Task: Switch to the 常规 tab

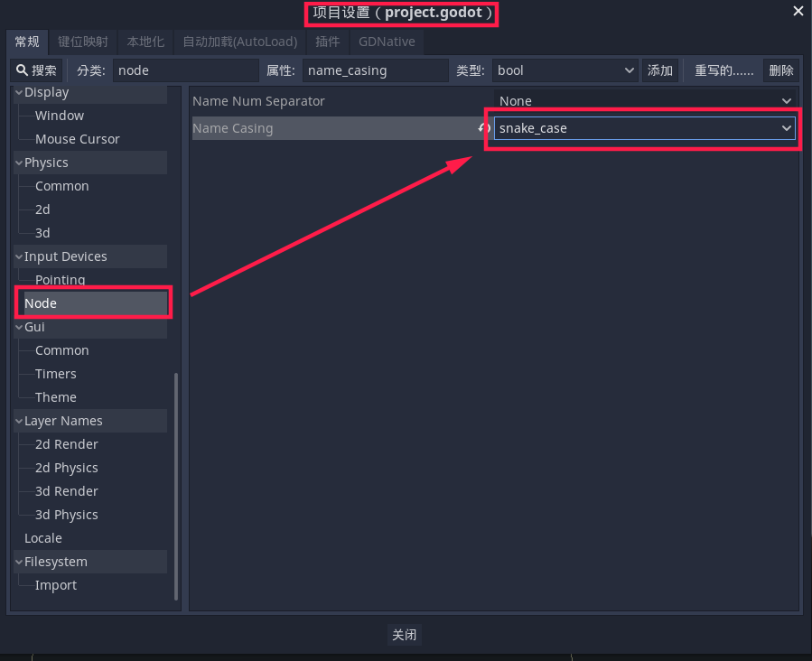Action: [27, 42]
